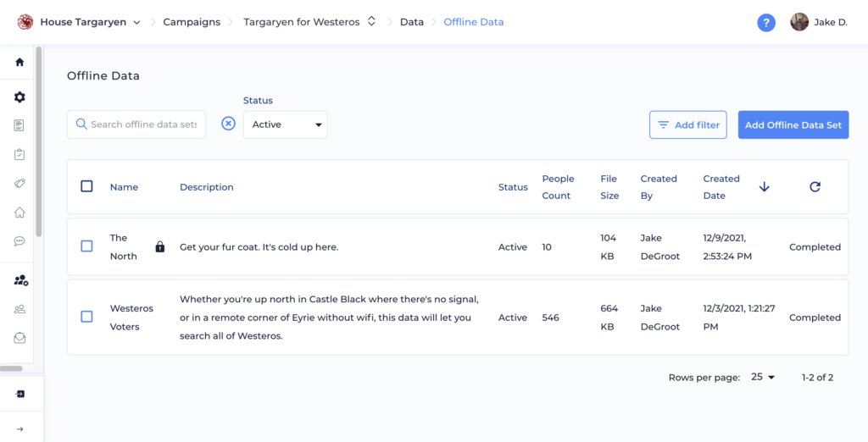
Task: Sort by the Status column header
Action: (x=513, y=187)
